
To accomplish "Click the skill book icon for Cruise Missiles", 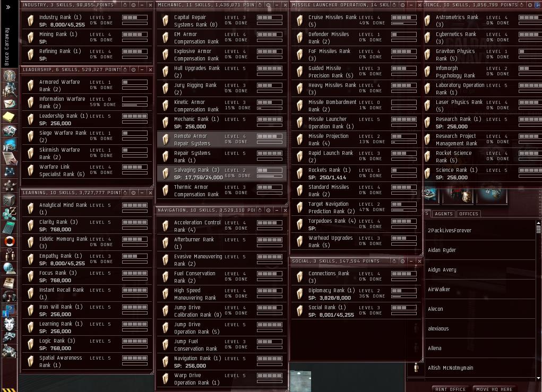I will click(300, 21).
